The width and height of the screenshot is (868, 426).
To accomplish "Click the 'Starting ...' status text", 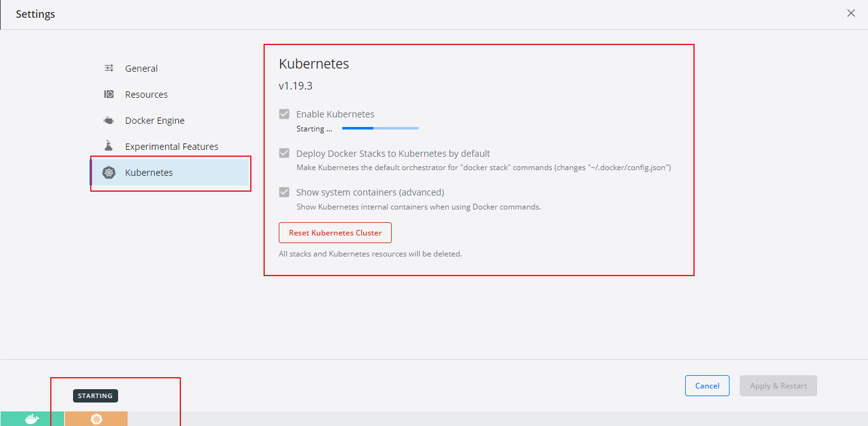I will 314,129.
